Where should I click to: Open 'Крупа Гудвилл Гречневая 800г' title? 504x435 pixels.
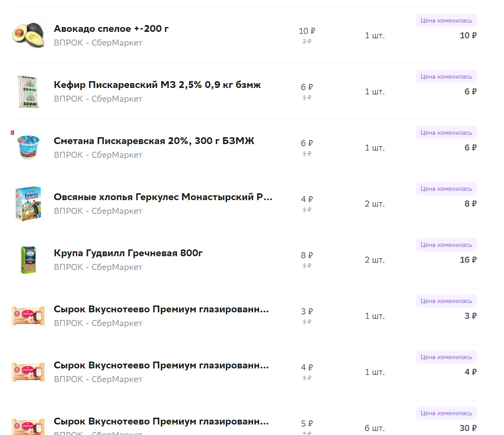128,253
